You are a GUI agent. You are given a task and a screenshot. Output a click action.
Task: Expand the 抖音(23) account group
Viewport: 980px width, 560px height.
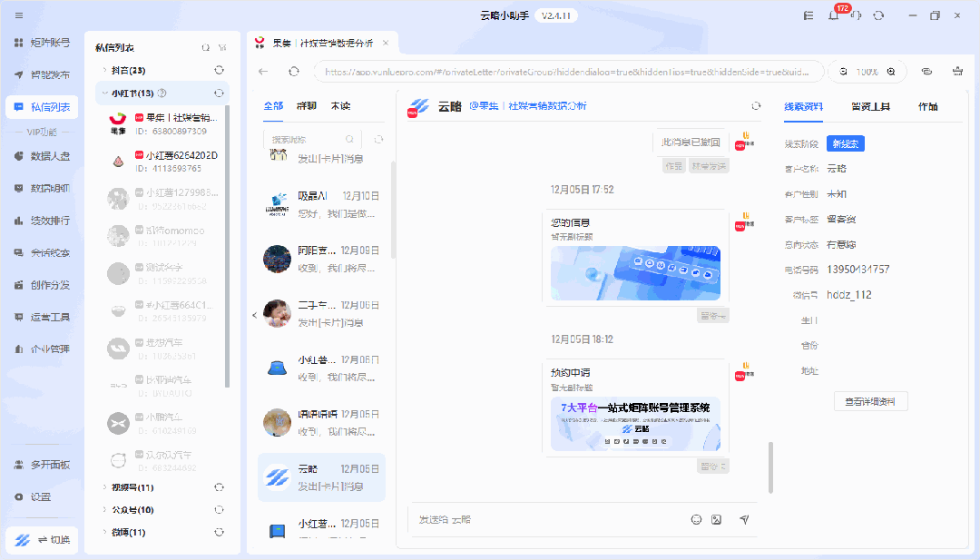(103, 70)
